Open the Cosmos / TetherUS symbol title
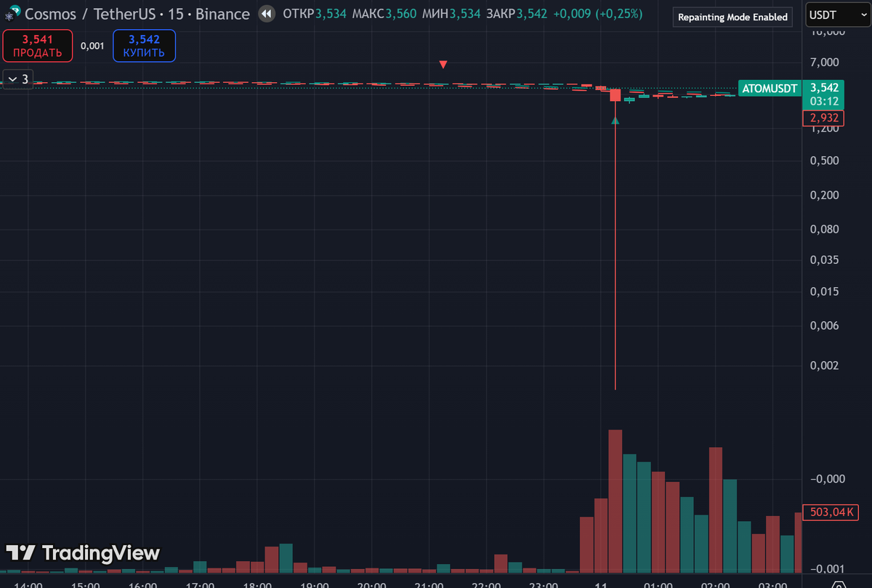The width and height of the screenshot is (872, 588). [x=137, y=14]
